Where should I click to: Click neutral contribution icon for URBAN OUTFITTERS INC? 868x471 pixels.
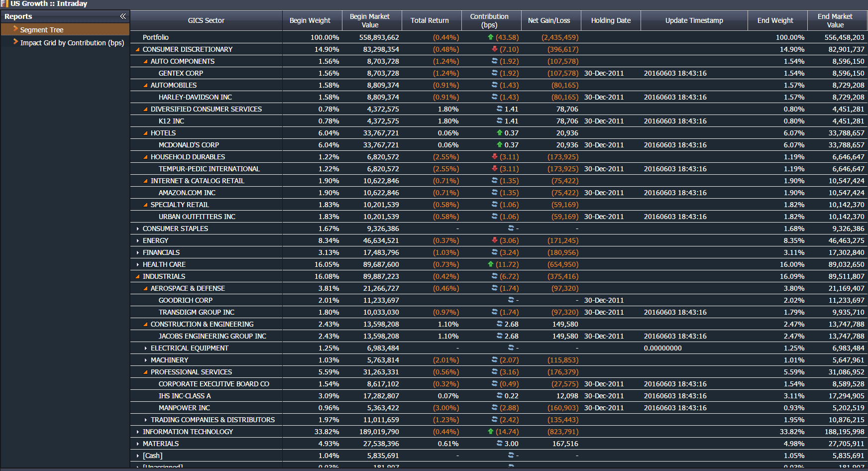coord(495,217)
